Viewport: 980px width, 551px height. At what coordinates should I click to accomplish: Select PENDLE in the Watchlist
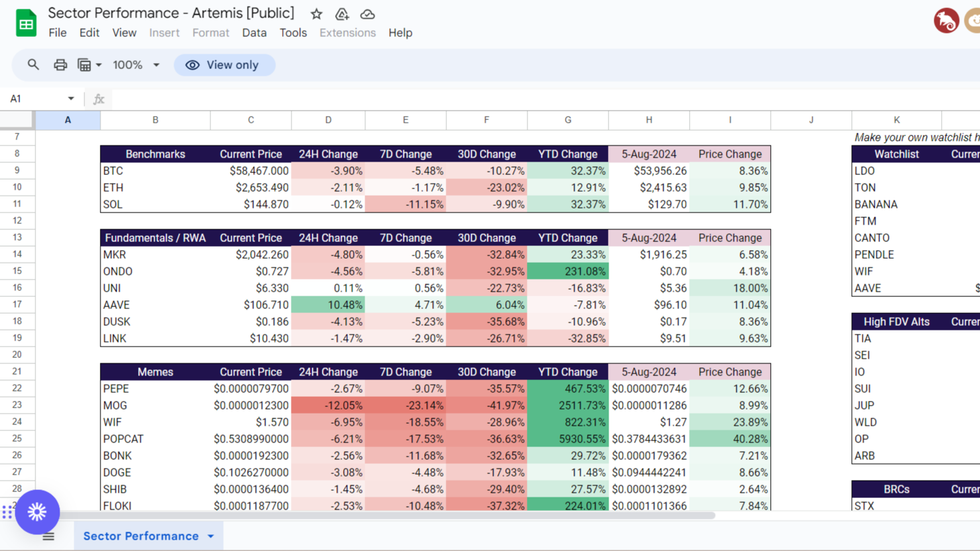pyautogui.click(x=897, y=255)
